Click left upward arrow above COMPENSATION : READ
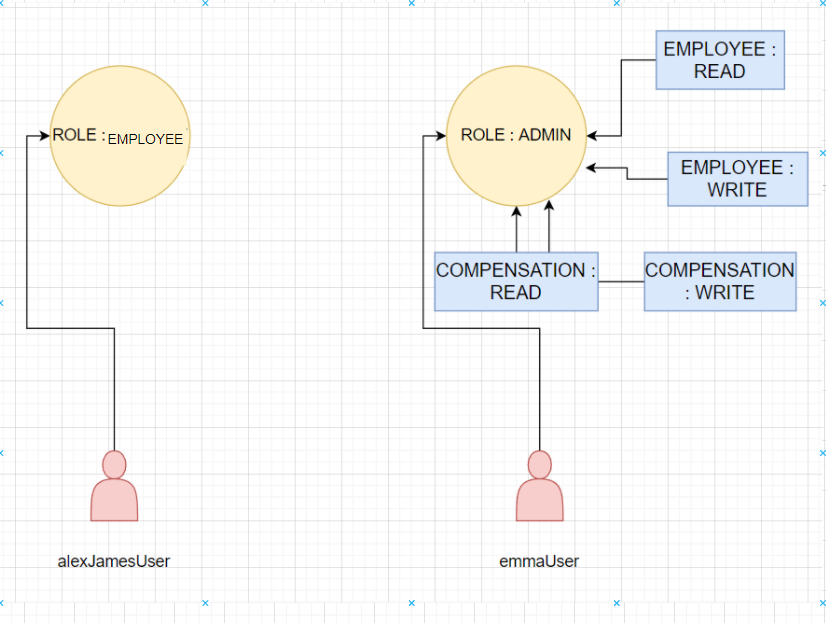Viewport: 826px width, 623px height. (517, 230)
